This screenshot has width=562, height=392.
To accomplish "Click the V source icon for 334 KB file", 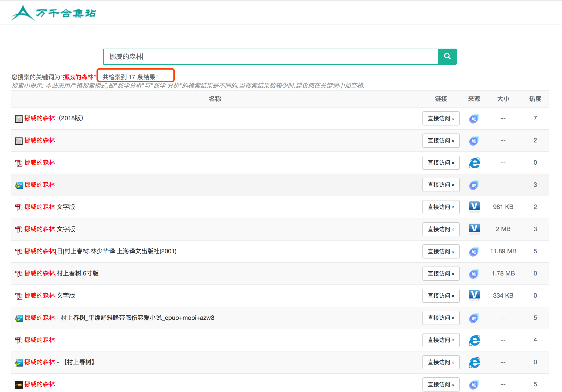I will coord(474,296).
